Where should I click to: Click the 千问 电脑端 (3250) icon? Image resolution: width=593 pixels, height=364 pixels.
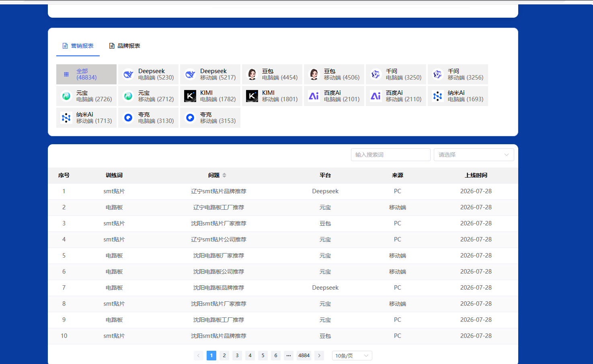click(376, 74)
